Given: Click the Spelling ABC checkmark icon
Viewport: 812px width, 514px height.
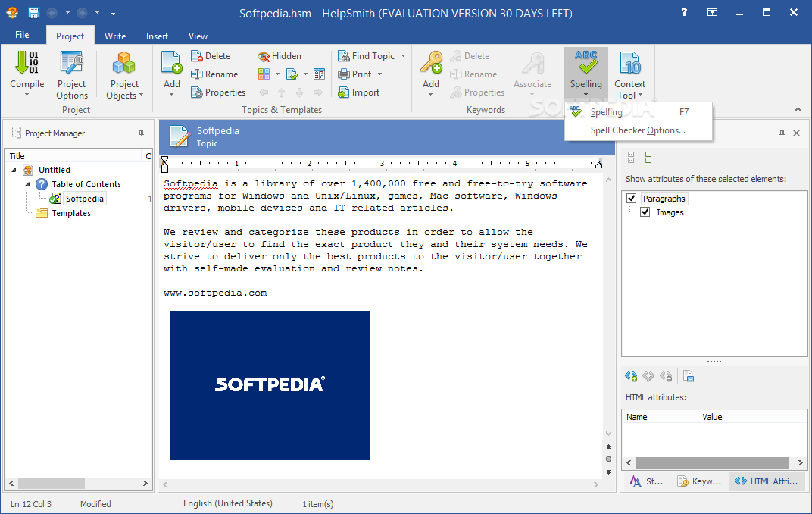Looking at the screenshot, I should [x=586, y=63].
